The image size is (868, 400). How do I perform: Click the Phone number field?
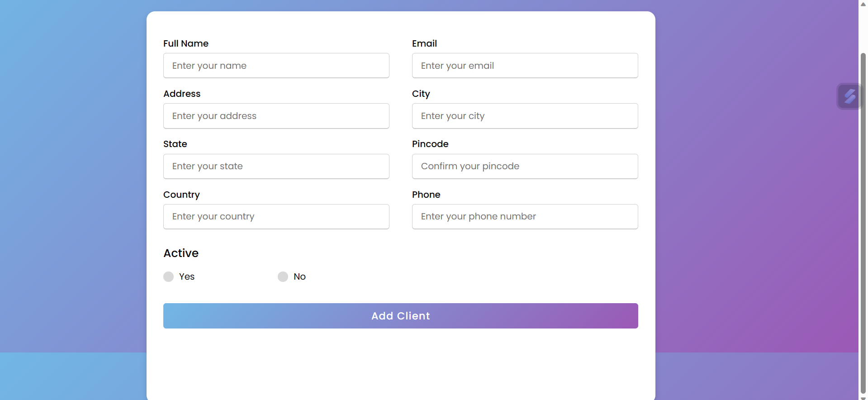525,216
